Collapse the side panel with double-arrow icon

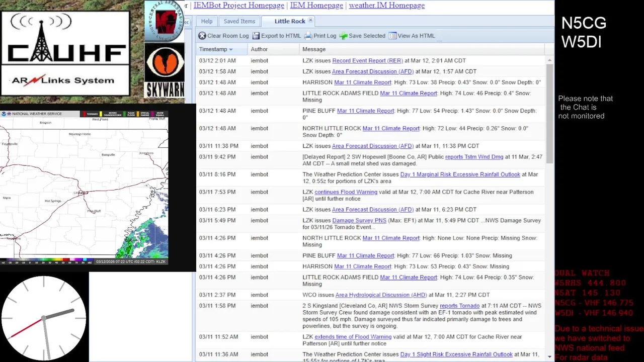pyautogui.click(x=186, y=23)
